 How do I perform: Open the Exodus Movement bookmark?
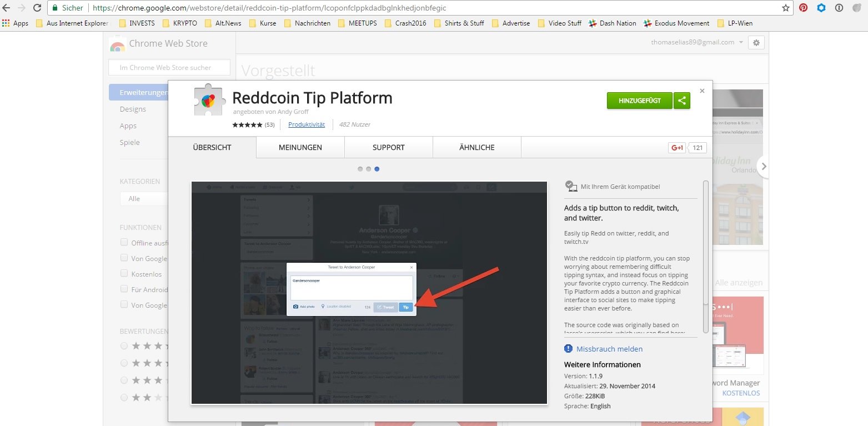(676, 23)
